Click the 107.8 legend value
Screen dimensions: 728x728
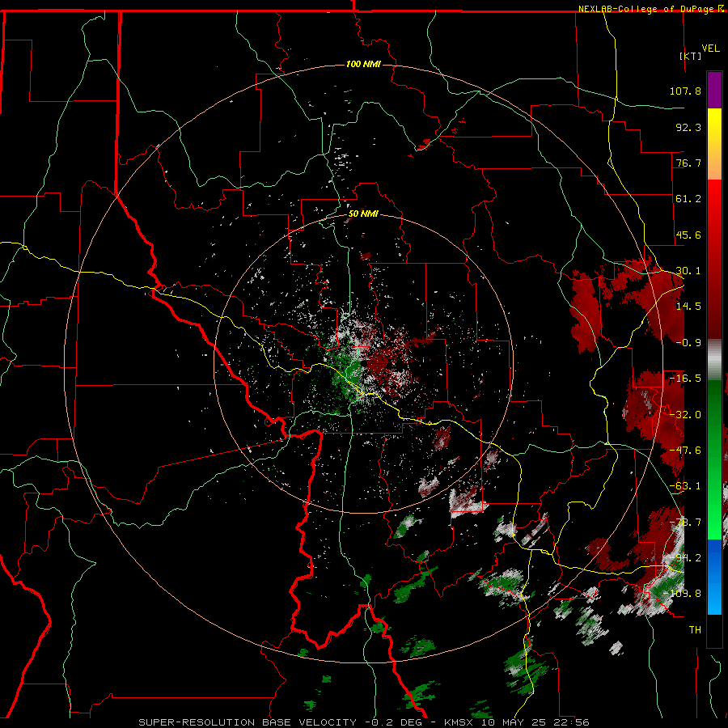(685, 91)
